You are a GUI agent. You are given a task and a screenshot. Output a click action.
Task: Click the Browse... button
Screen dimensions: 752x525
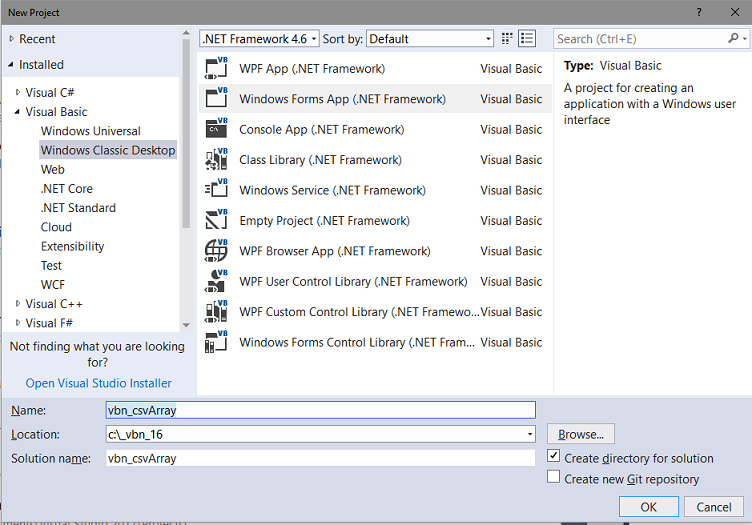581,434
